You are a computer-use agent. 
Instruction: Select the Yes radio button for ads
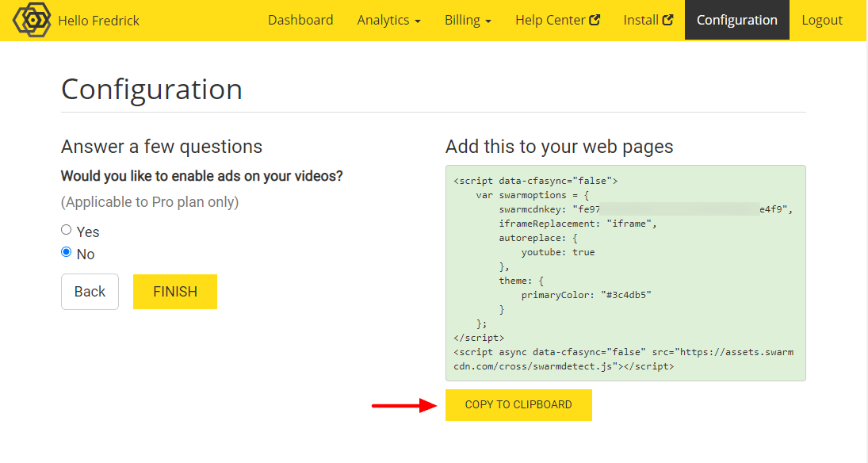click(67, 230)
